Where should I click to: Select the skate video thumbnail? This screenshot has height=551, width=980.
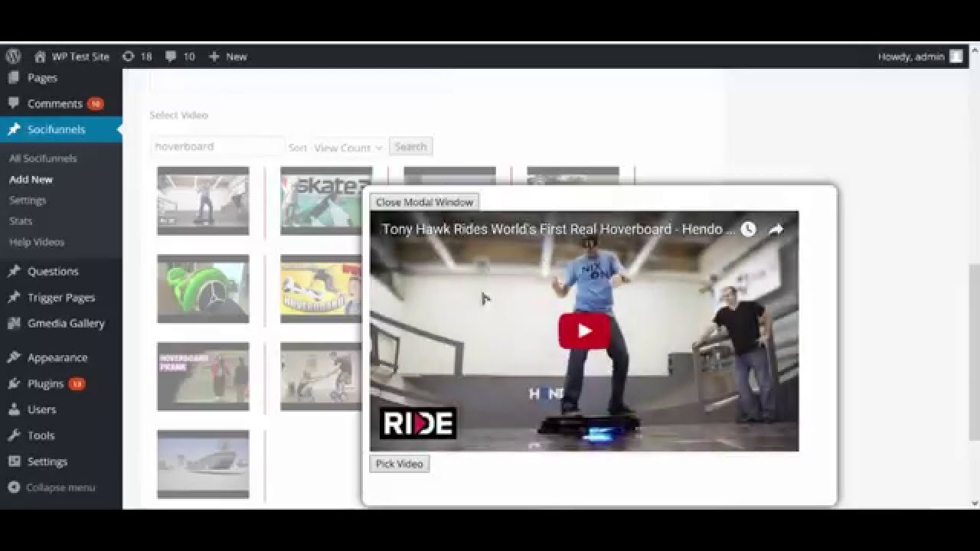point(326,201)
